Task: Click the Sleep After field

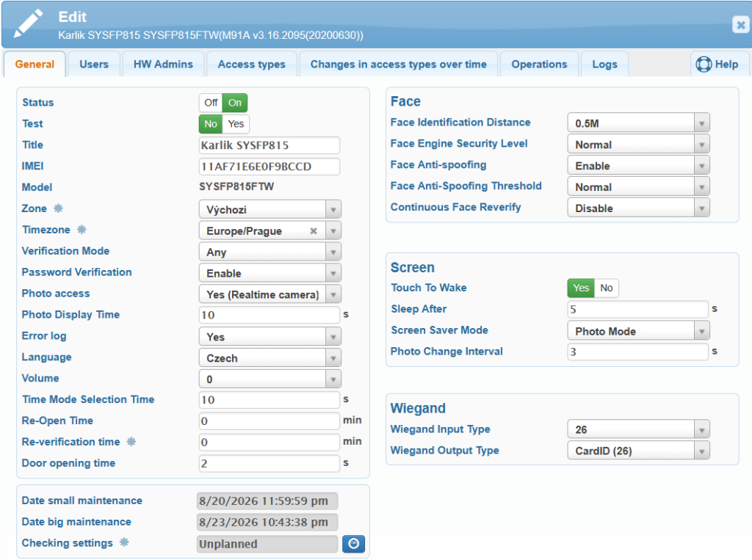Action: [638, 309]
